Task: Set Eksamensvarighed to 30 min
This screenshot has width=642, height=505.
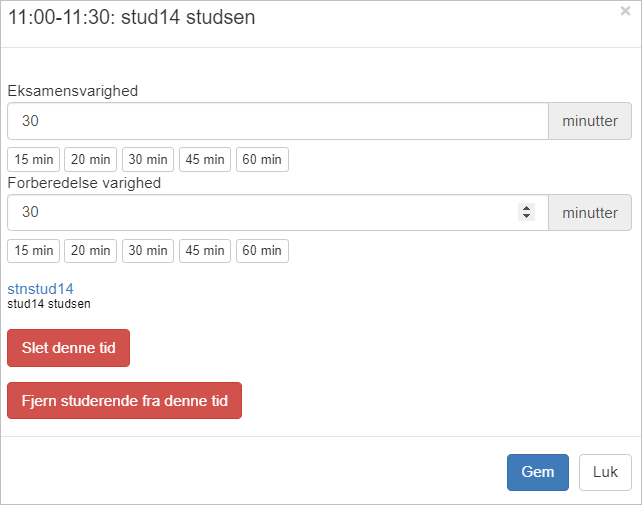Action: tap(148, 159)
